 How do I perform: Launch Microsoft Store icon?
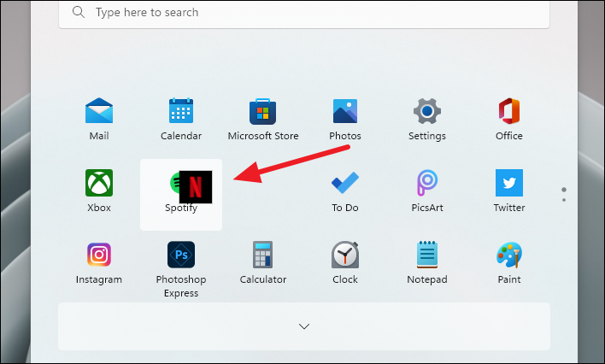pyautogui.click(x=262, y=112)
